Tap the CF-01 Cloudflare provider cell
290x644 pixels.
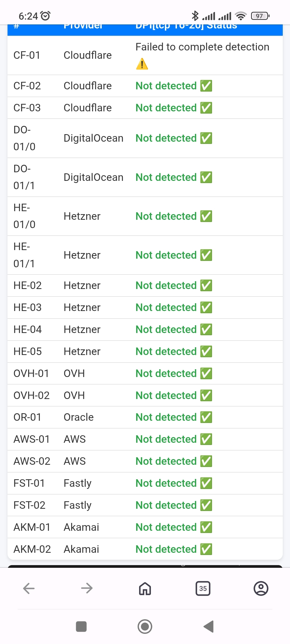(x=88, y=55)
